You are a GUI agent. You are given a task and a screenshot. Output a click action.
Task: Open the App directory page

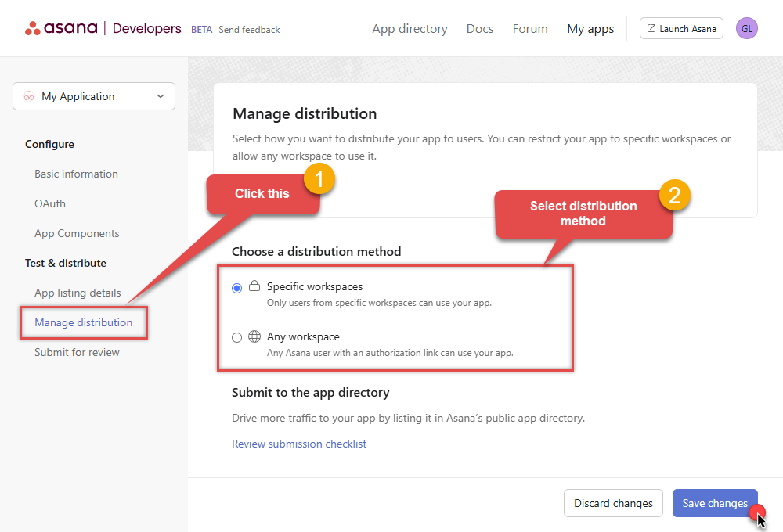pos(410,29)
